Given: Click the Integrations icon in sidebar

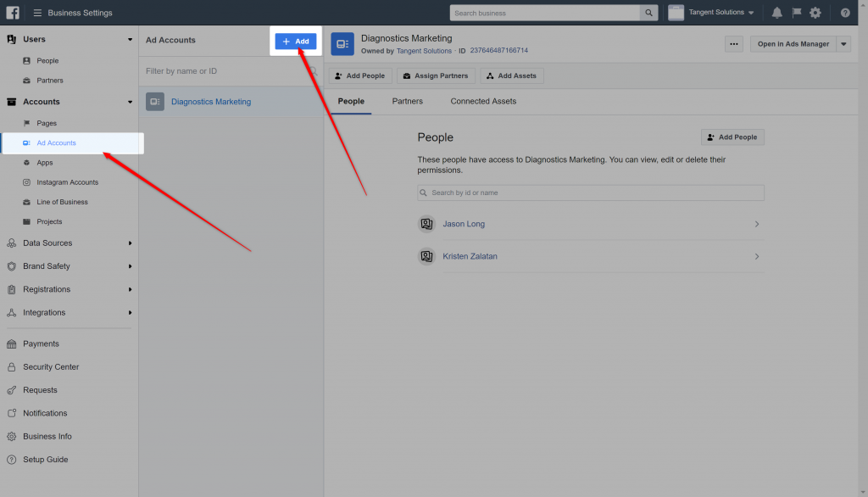Looking at the screenshot, I should tap(12, 312).
